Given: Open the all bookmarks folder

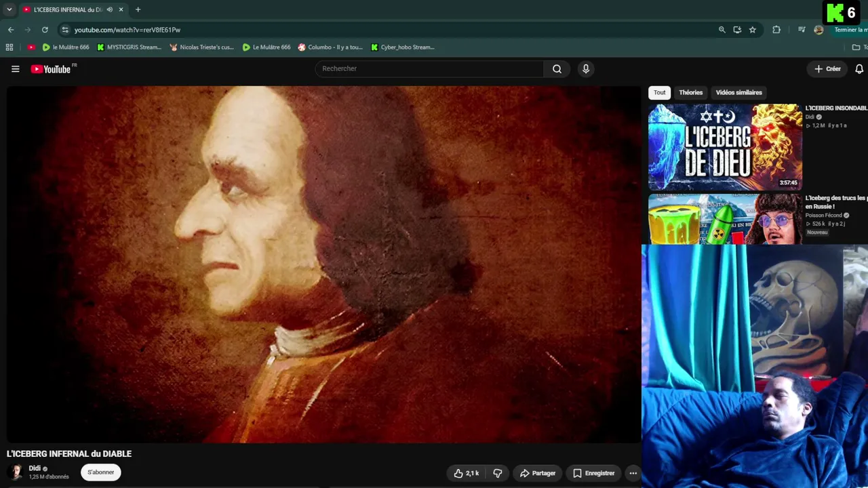Looking at the screenshot, I should pyautogui.click(x=859, y=47).
